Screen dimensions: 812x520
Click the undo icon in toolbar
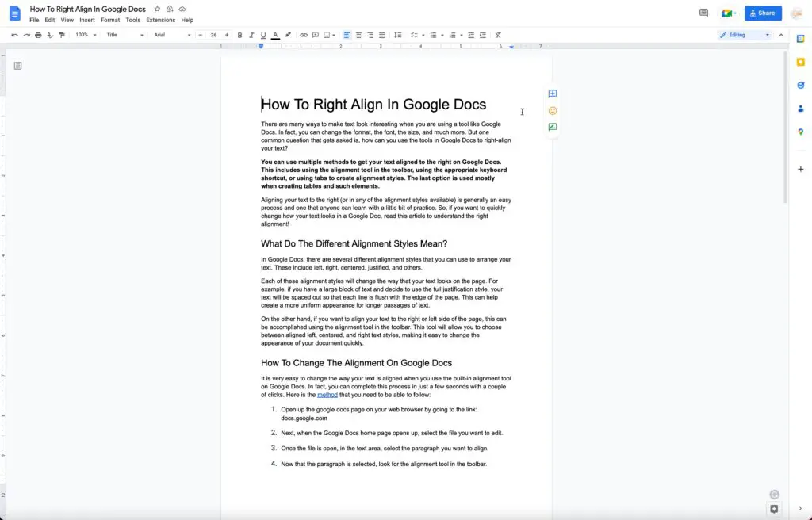coord(14,35)
